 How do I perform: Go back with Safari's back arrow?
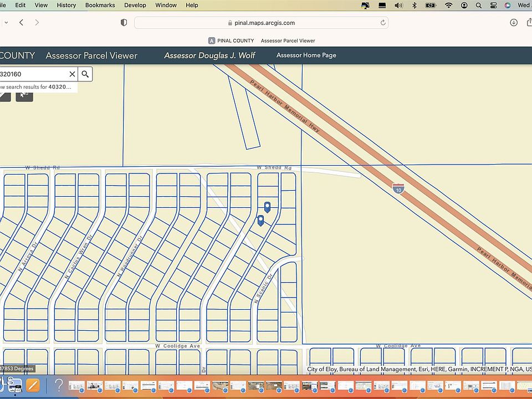22,22
